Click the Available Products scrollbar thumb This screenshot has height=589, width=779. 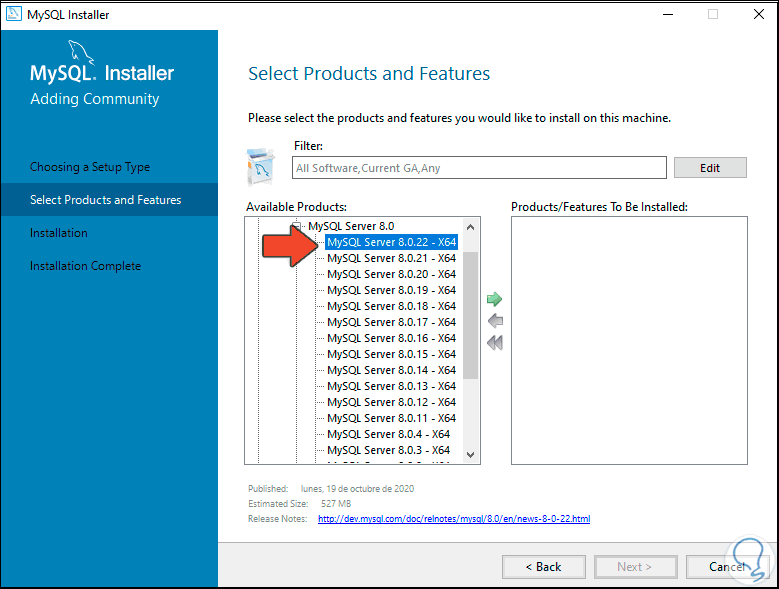(470, 315)
